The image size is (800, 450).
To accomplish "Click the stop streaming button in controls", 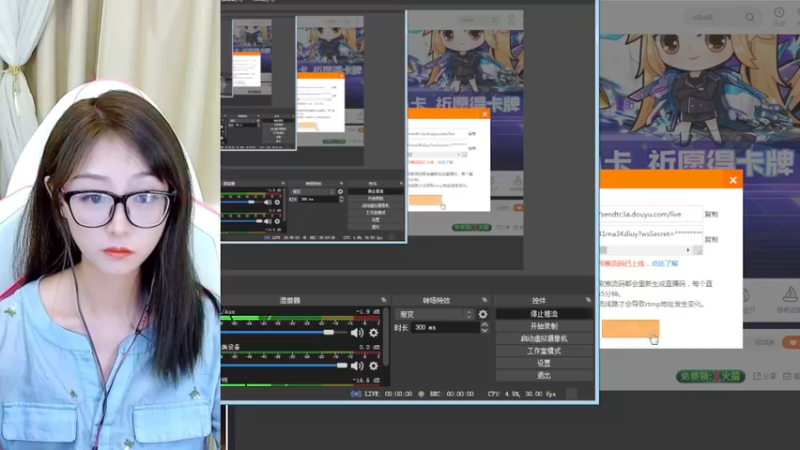I will click(544, 314).
